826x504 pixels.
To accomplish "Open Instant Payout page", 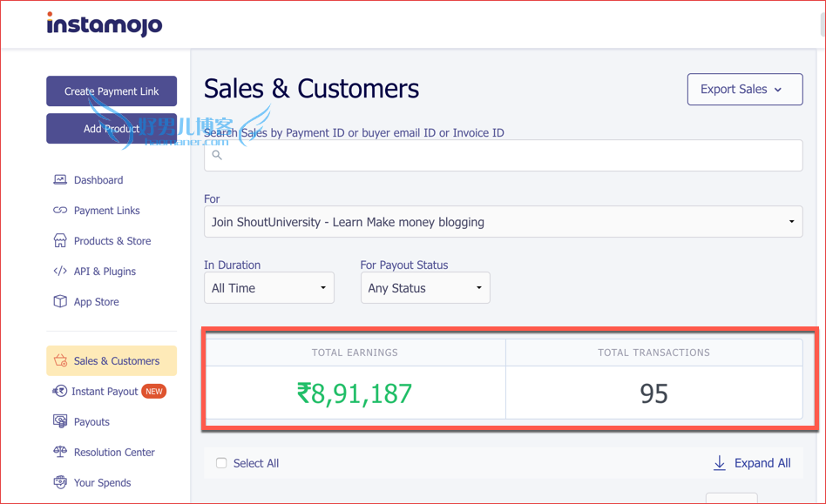I will pos(105,392).
